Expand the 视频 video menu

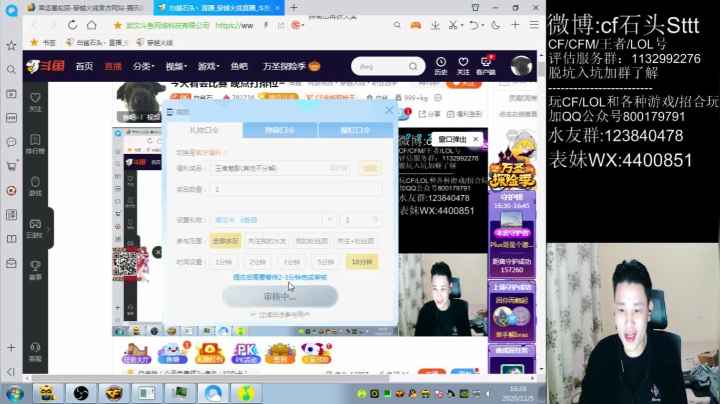tap(176, 66)
